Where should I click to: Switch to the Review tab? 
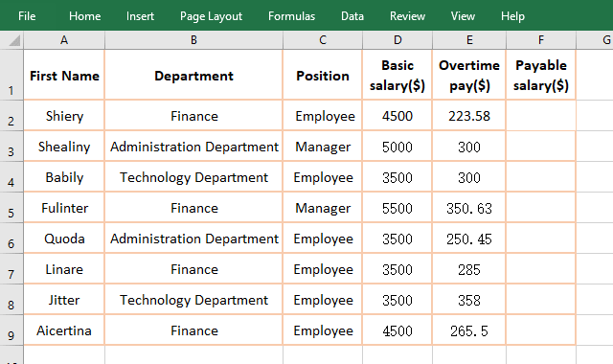tap(407, 16)
